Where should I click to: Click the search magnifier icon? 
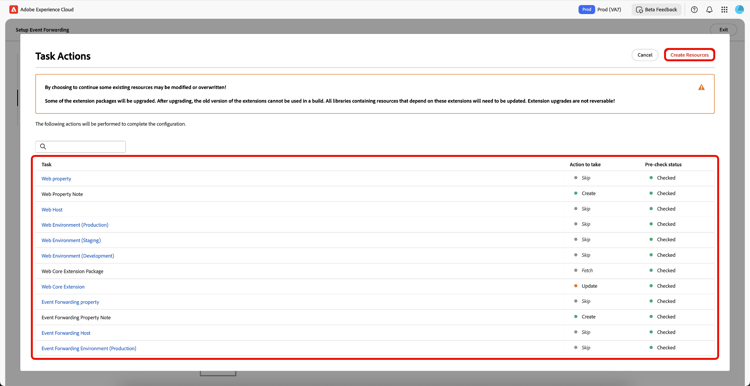pos(43,146)
